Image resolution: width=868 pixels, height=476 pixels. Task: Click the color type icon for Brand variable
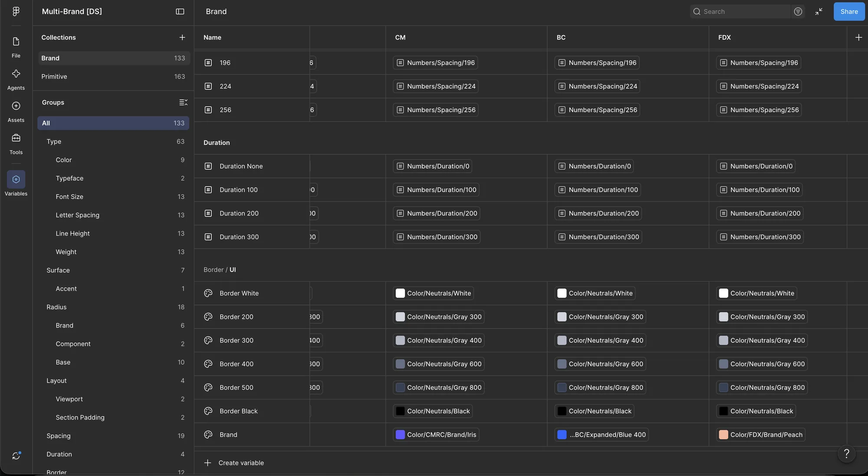click(x=208, y=435)
